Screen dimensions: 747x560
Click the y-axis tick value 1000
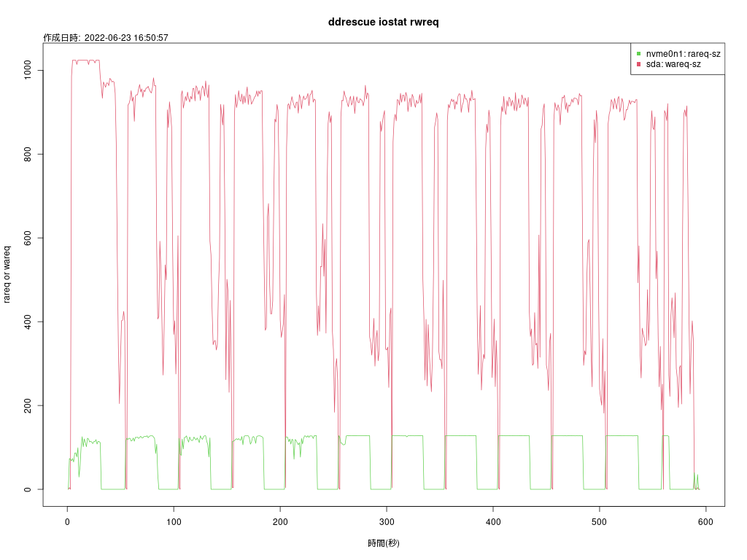click(x=28, y=70)
